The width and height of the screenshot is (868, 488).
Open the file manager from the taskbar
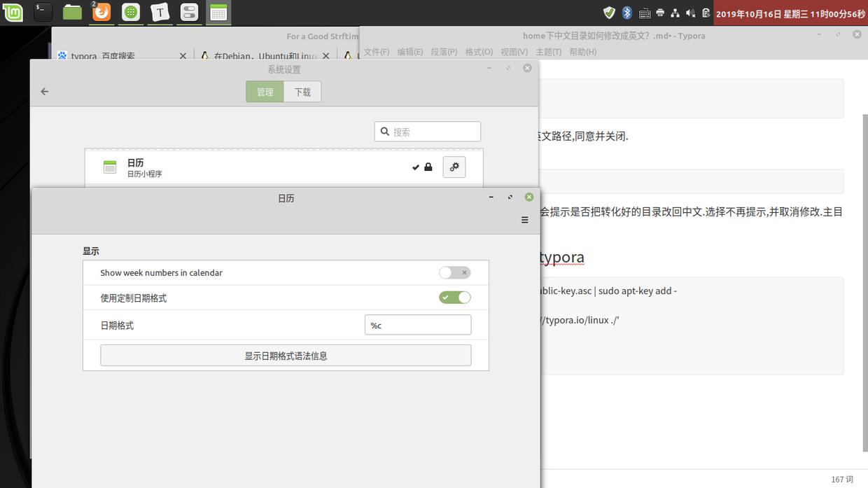tap(71, 12)
